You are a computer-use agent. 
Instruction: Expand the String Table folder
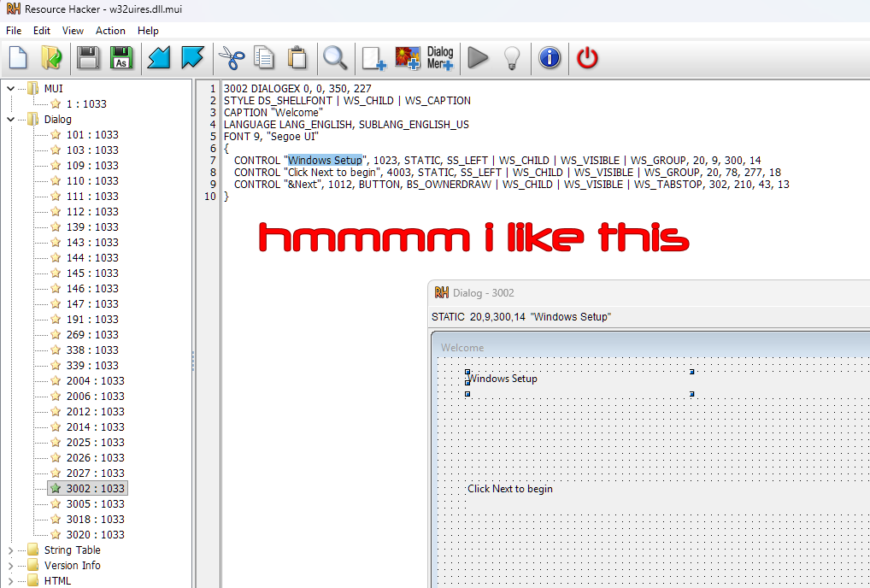click(x=10, y=550)
